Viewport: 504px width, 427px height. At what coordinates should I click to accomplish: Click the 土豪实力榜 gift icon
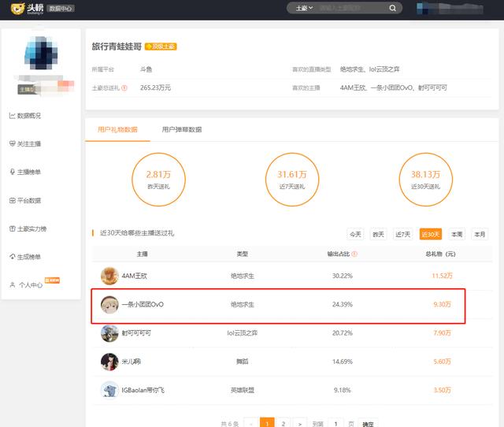(13, 229)
